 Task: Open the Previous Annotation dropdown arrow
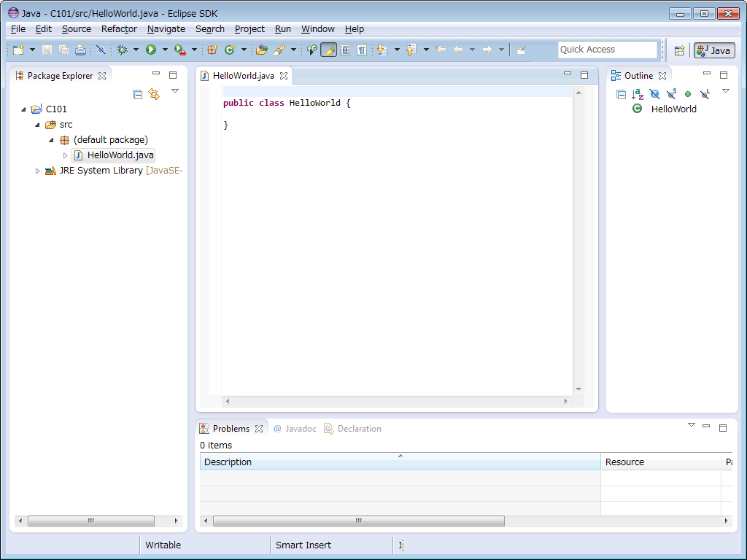coord(426,50)
